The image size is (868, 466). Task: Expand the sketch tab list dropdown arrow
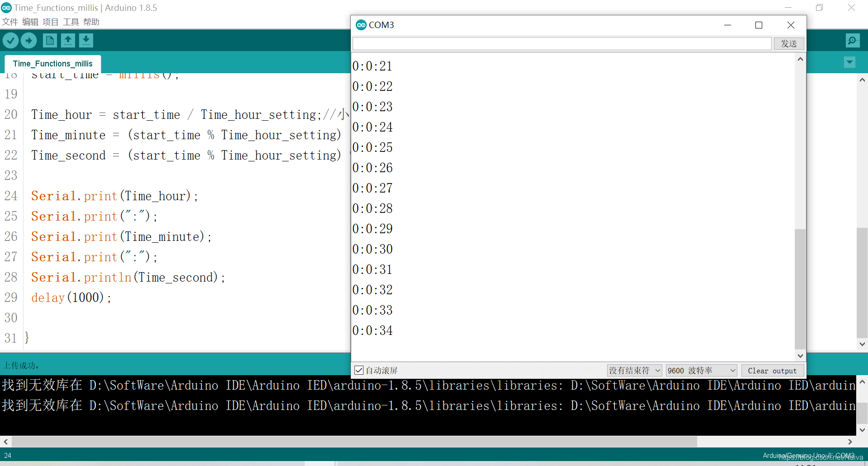pos(849,62)
